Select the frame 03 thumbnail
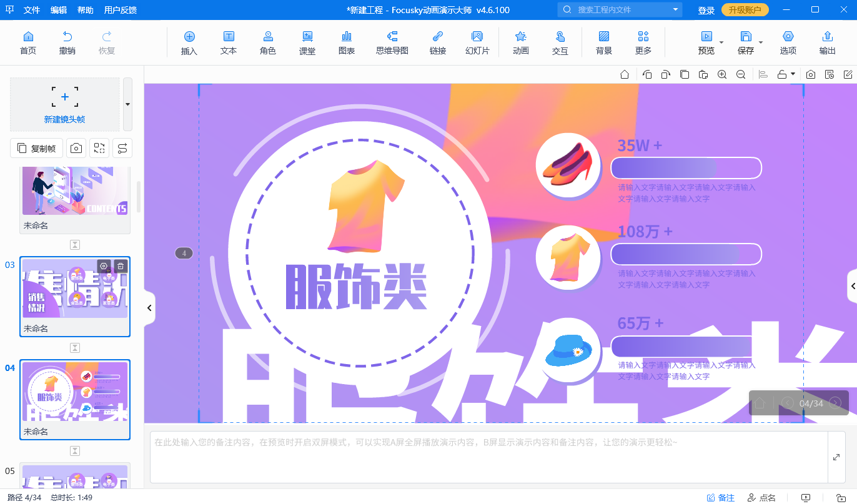 (x=75, y=297)
